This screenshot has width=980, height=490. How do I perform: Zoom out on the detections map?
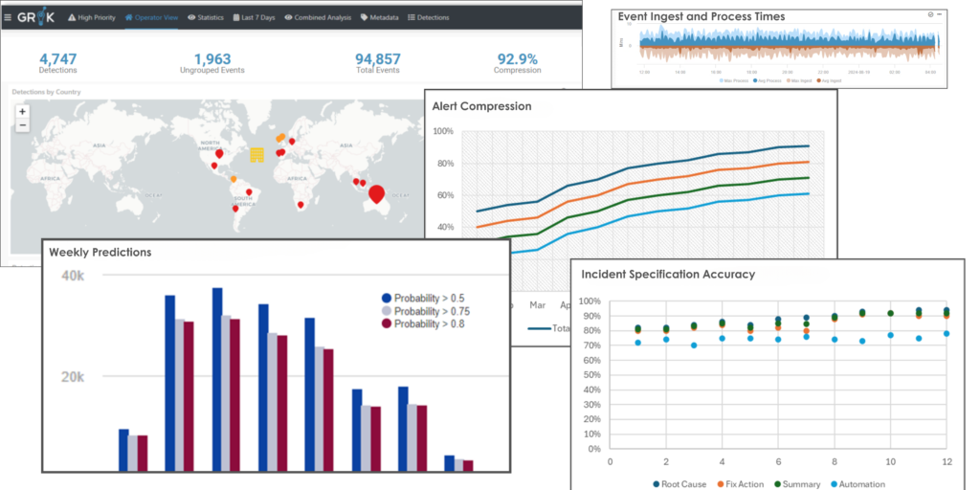point(22,125)
